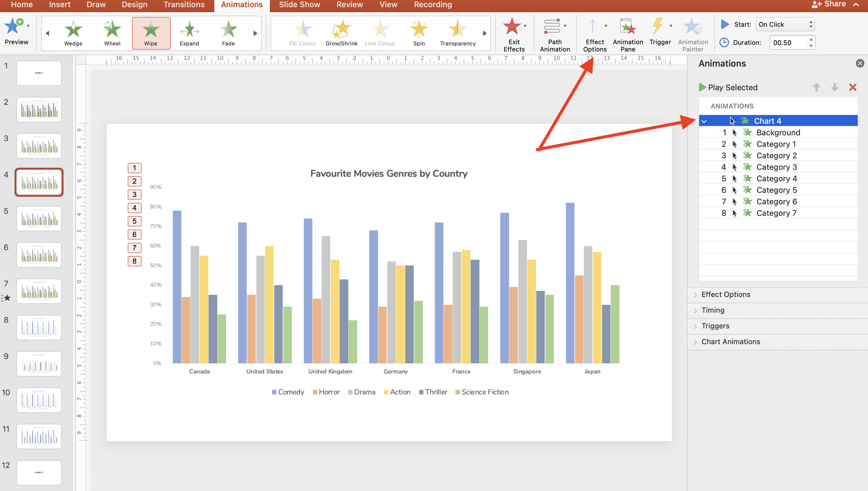Increase Duration using the stepper
This screenshot has width=868, height=491.
pos(810,40)
